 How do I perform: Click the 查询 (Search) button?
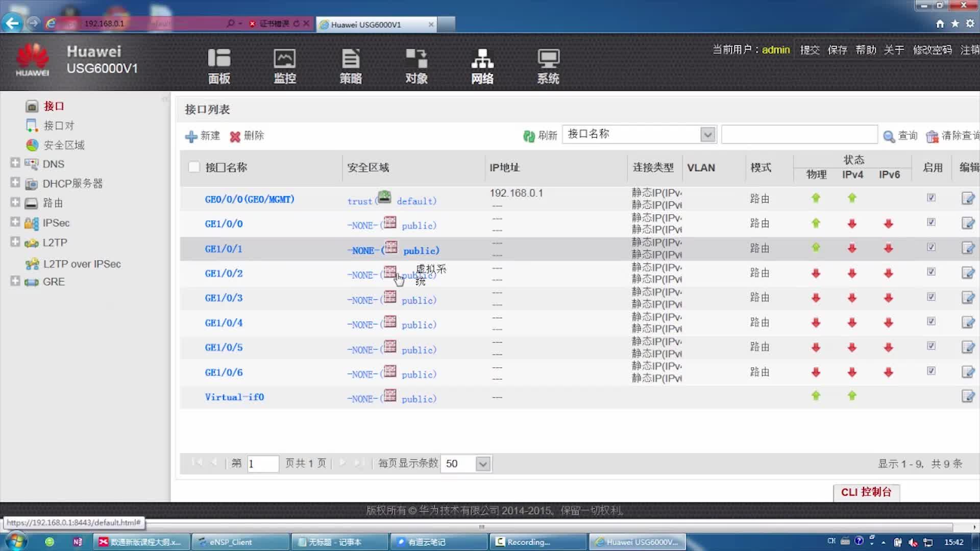coord(899,136)
